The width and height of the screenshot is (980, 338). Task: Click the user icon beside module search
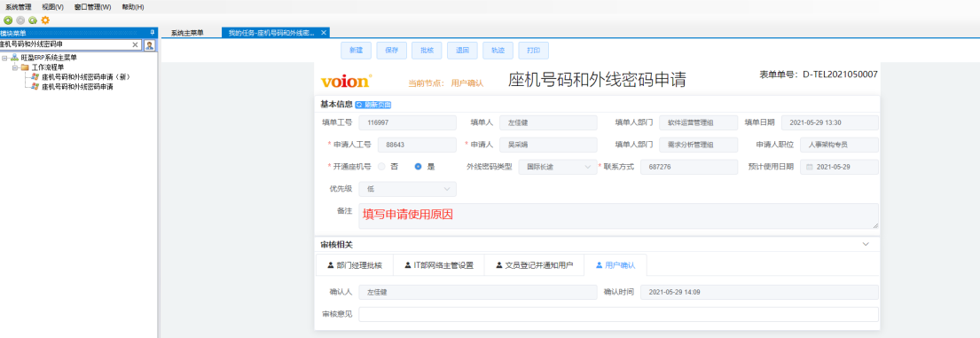tap(149, 45)
